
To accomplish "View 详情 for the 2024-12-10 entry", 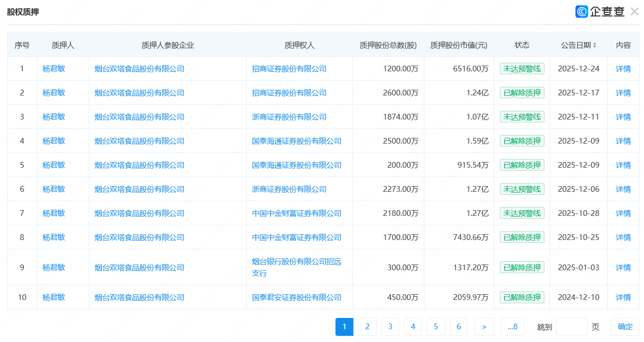I will [623, 298].
